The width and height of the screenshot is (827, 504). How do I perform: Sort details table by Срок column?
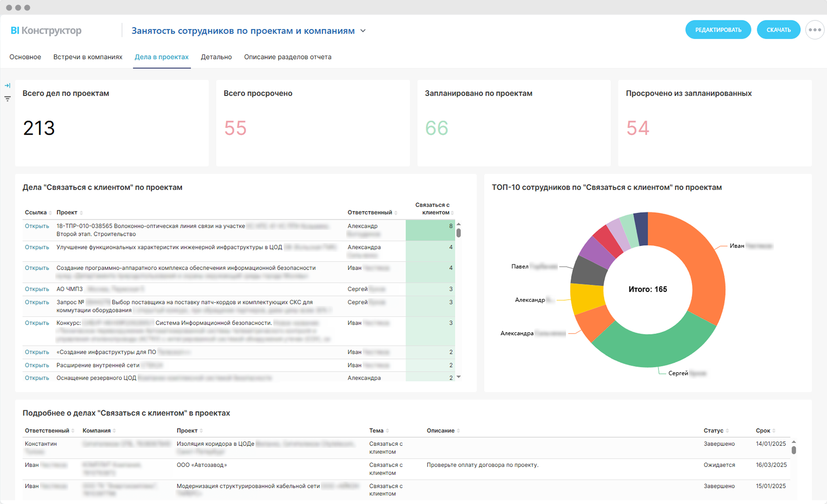774,431
